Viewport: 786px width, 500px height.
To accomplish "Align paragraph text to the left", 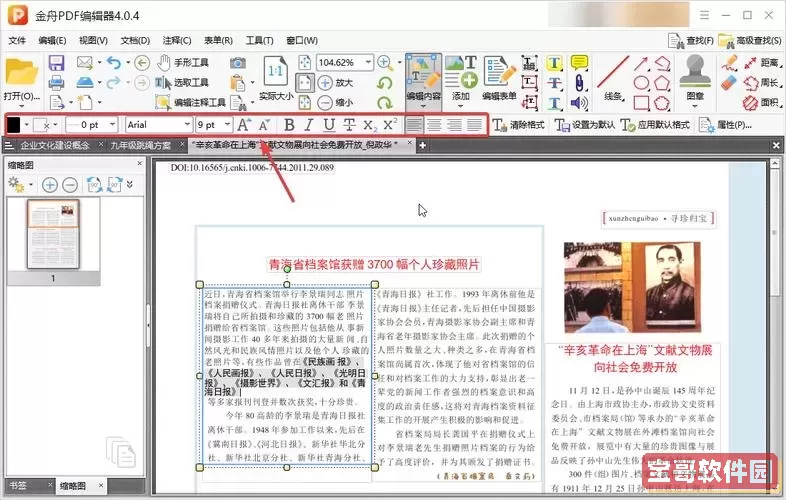I will (x=414, y=125).
